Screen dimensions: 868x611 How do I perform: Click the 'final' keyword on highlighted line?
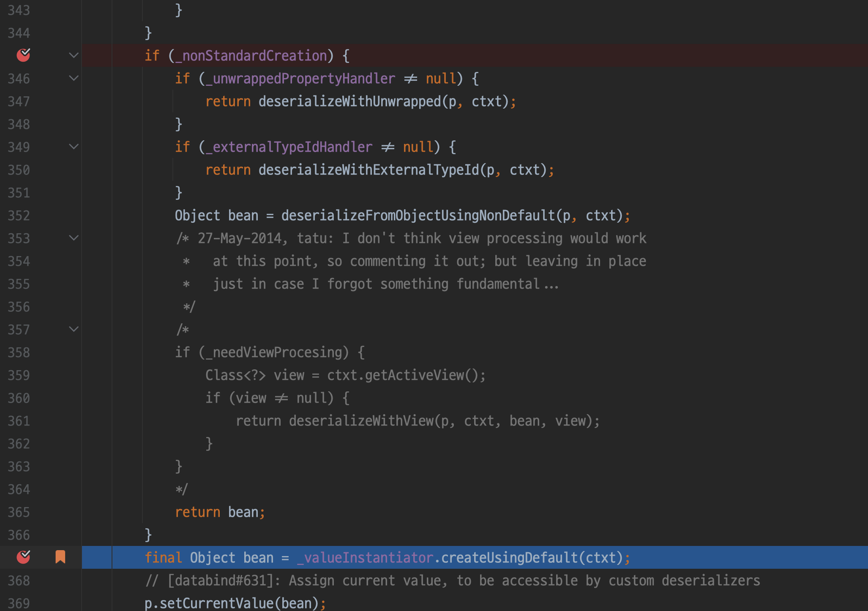163,558
